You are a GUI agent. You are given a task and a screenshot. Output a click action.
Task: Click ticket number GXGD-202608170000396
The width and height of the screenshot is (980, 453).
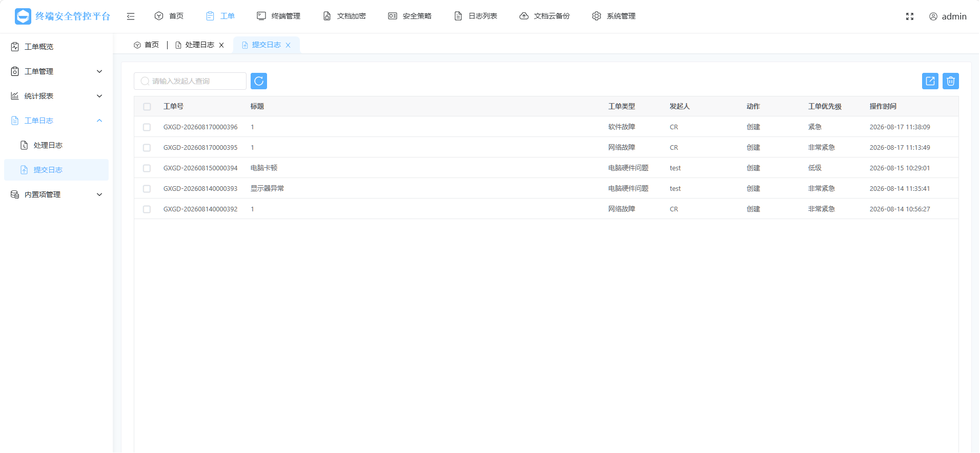(200, 127)
